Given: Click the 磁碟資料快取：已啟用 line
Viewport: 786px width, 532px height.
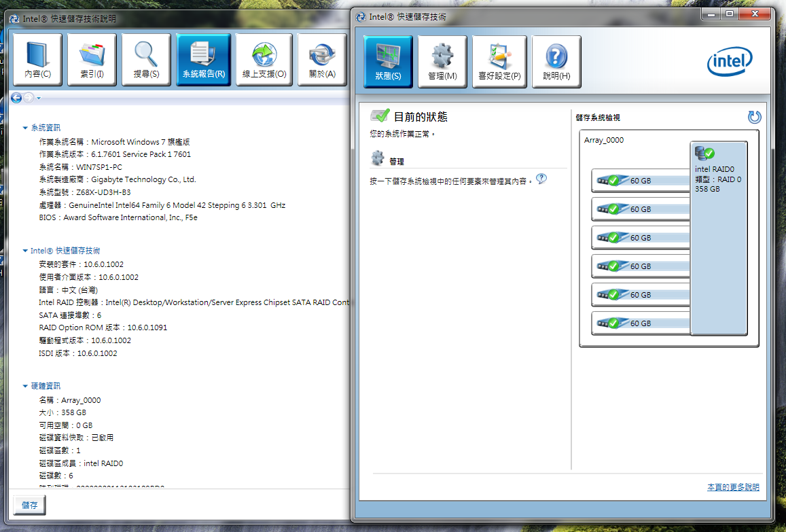Looking at the screenshot, I should (x=76, y=438).
